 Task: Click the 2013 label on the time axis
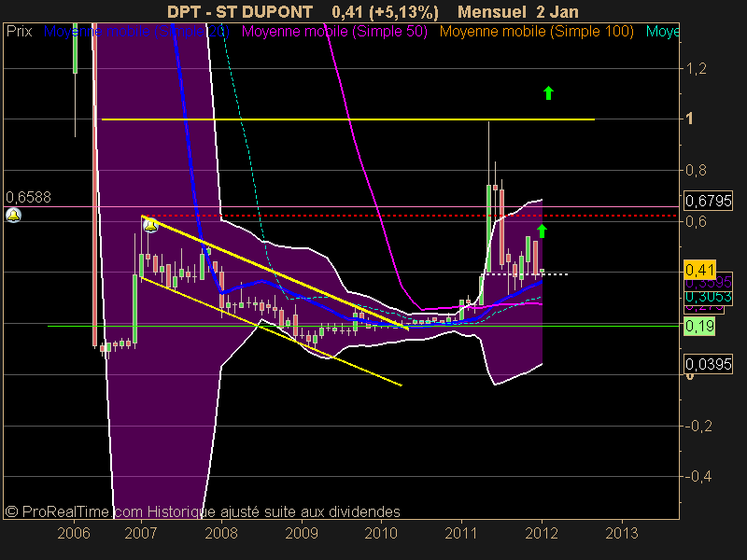coord(622,533)
